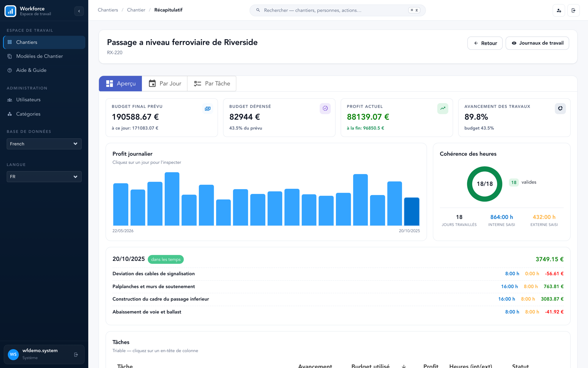Select the dark blue 20/10/2025 bar
Image resolution: width=588 pixels, height=368 pixels.
tap(412, 212)
